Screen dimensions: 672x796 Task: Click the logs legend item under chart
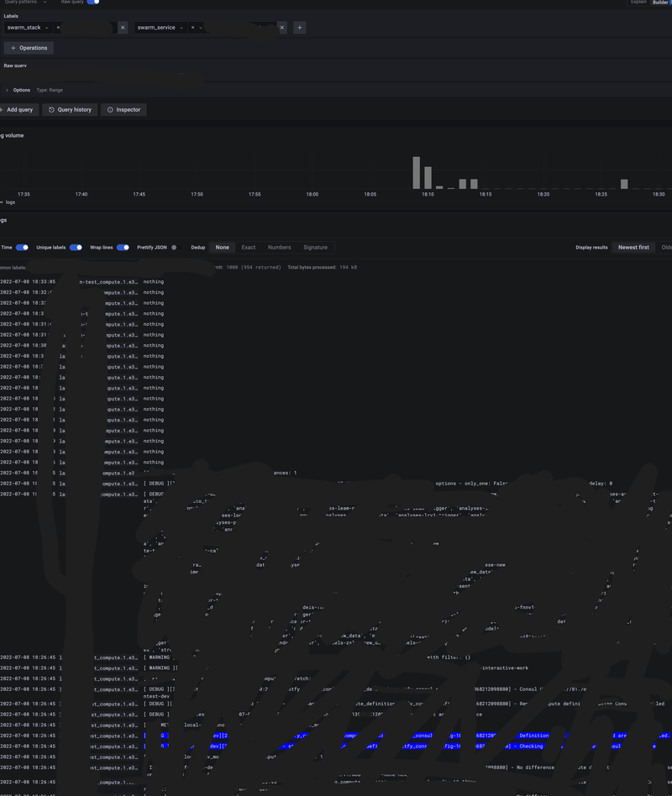coord(8,202)
